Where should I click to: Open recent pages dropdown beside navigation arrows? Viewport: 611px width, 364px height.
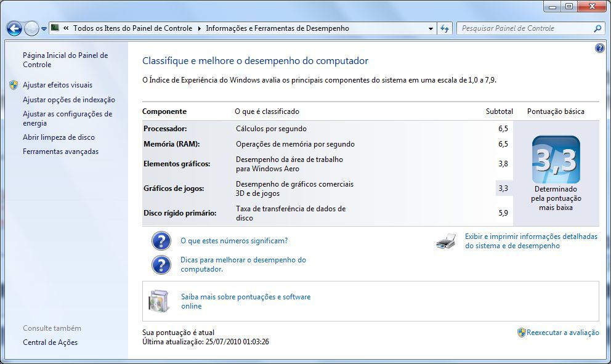(44, 29)
